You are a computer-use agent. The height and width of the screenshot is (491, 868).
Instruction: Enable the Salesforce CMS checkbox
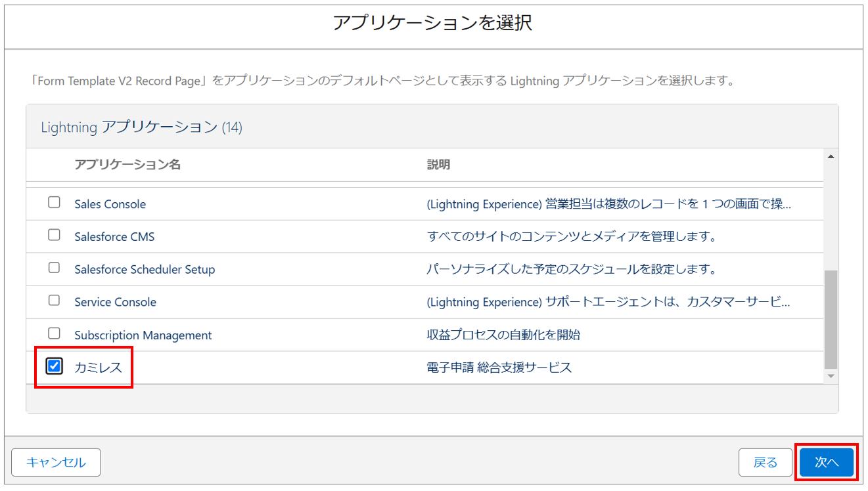click(x=55, y=235)
